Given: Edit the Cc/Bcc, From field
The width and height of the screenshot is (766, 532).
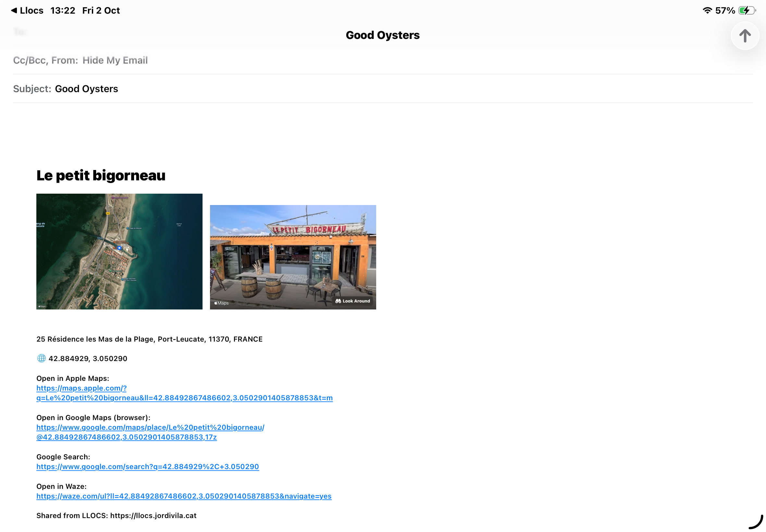Looking at the screenshot, I should point(383,60).
